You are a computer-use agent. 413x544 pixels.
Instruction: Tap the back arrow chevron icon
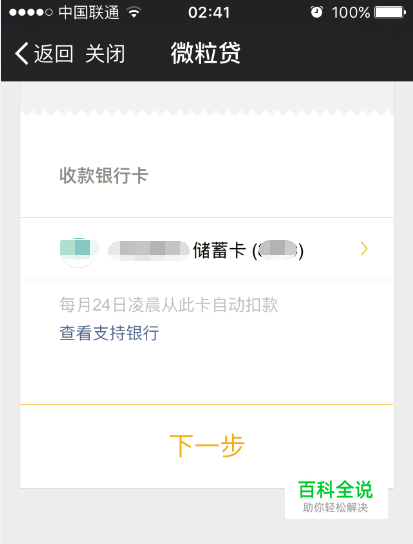pos(22,54)
